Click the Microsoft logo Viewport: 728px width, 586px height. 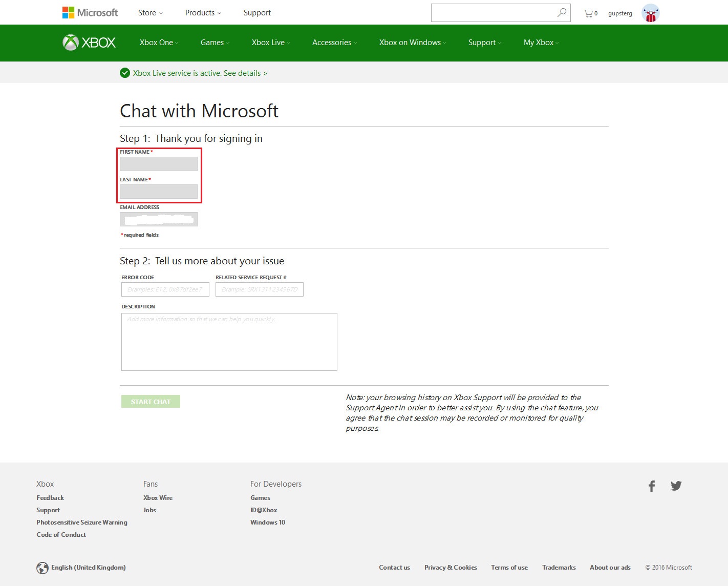point(90,13)
